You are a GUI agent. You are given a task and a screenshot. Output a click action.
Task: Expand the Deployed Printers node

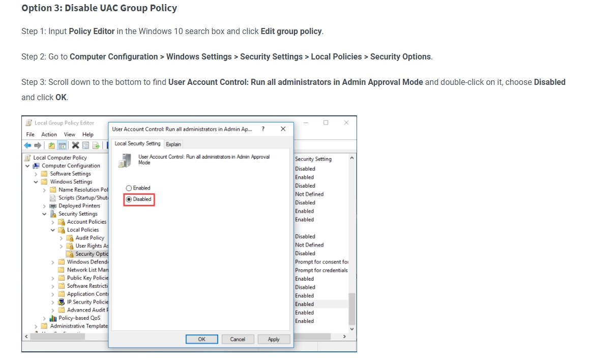click(44, 206)
